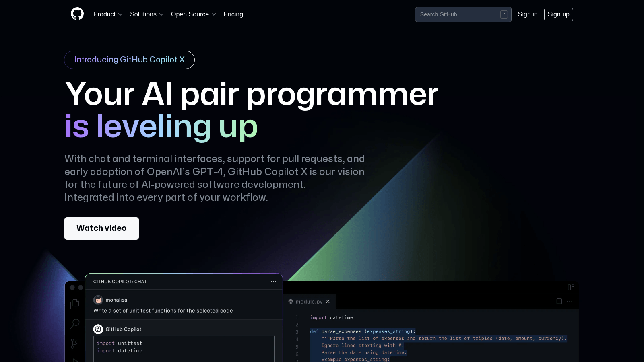Click the Explorer files icon in editor sidebar

pyautogui.click(x=74, y=304)
